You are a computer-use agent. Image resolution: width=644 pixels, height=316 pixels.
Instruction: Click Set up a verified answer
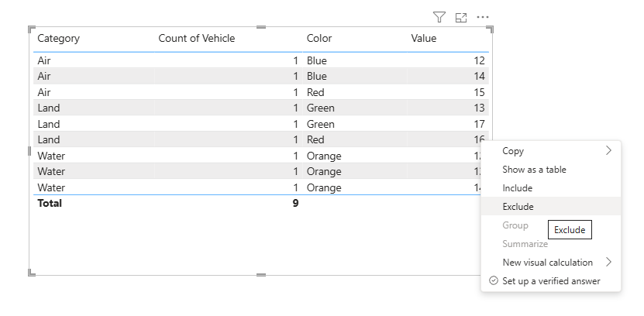(551, 281)
